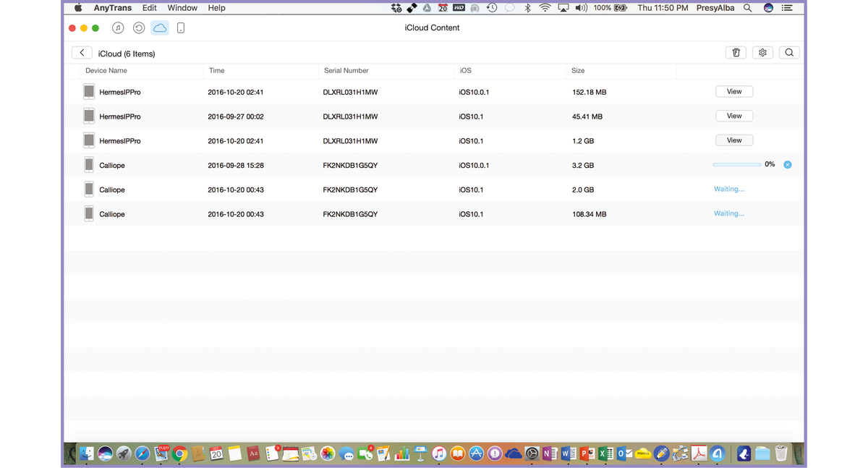The height and width of the screenshot is (468, 868).
Task: Click the trash delete icon
Action: 736,53
